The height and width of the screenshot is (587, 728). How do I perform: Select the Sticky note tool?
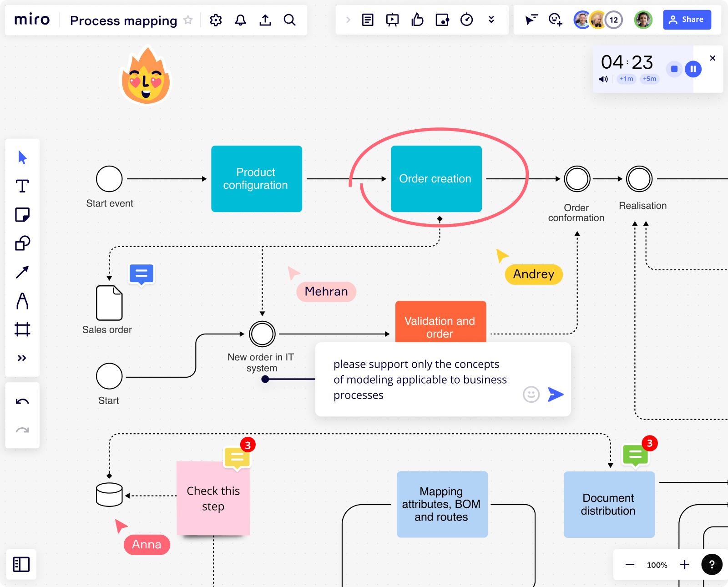(22, 215)
